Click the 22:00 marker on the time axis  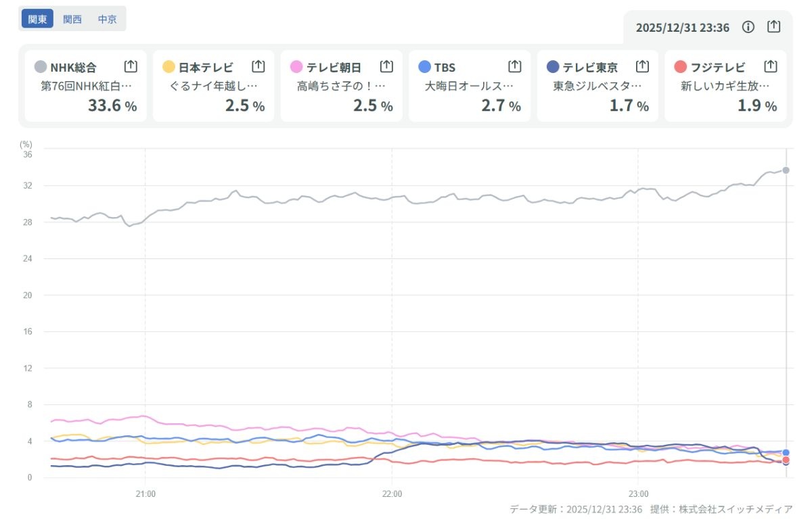coord(392,494)
